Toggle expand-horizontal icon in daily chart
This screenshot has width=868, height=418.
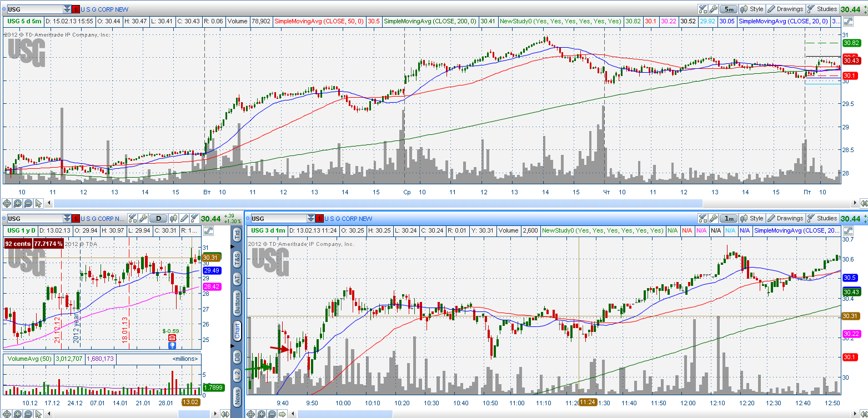click(x=225, y=414)
